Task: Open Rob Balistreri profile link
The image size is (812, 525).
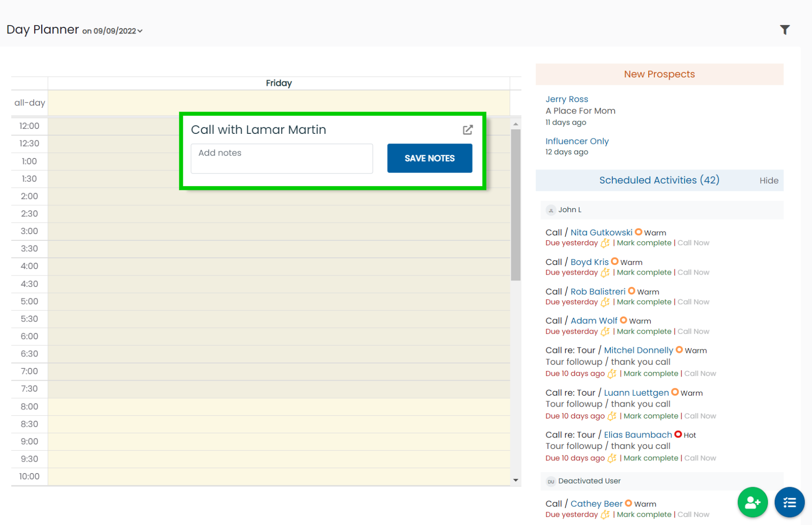Action: [598, 292]
